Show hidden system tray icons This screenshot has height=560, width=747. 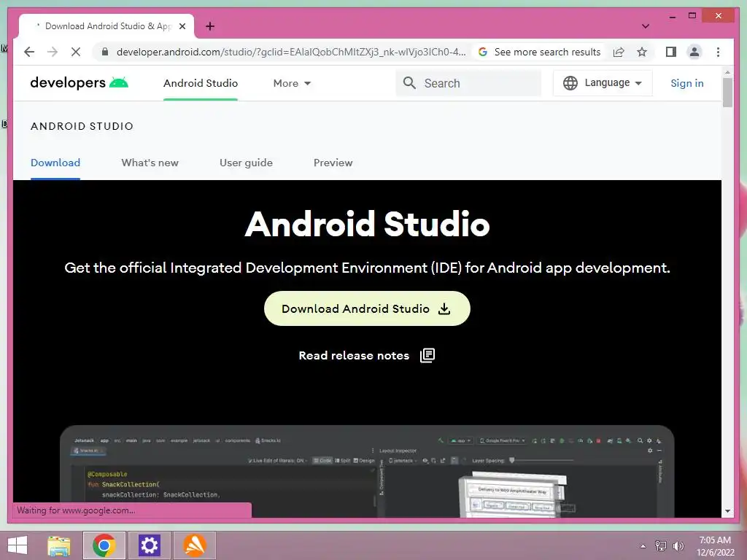tap(643, 546)
